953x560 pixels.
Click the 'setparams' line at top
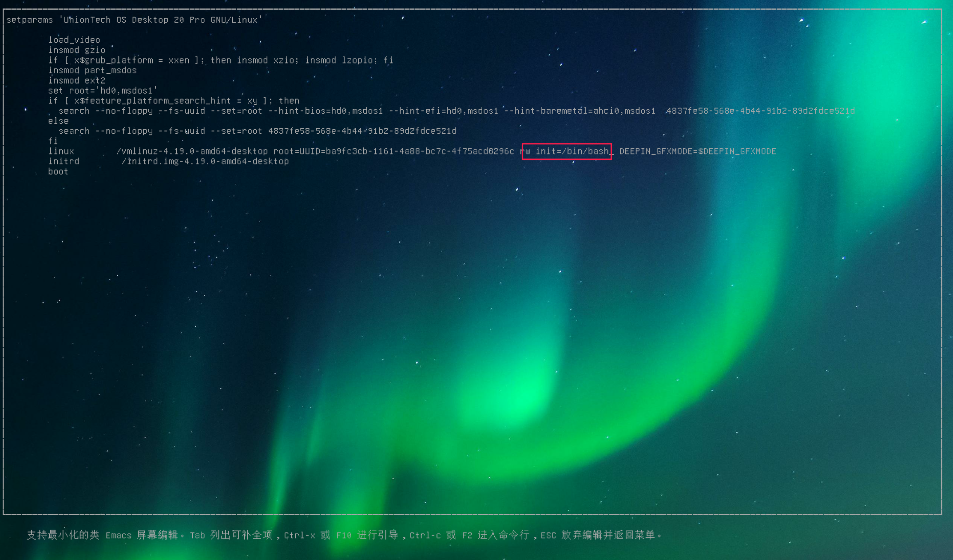133,20
